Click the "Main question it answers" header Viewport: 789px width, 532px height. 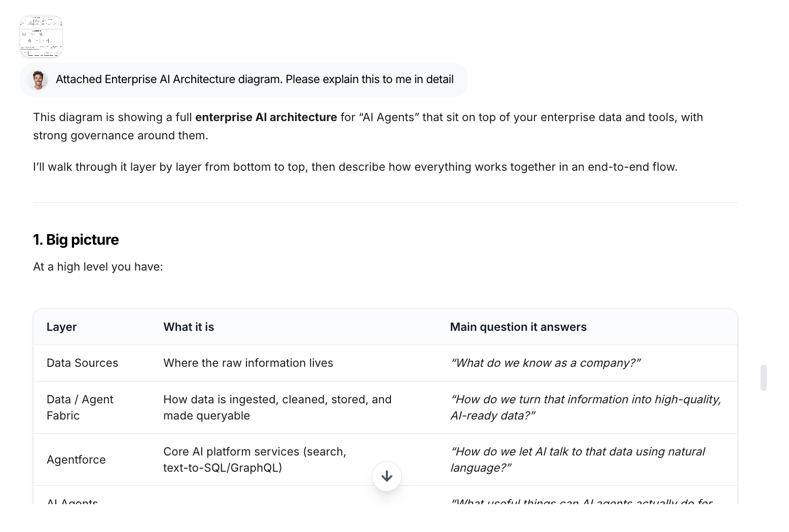(518, 327)
